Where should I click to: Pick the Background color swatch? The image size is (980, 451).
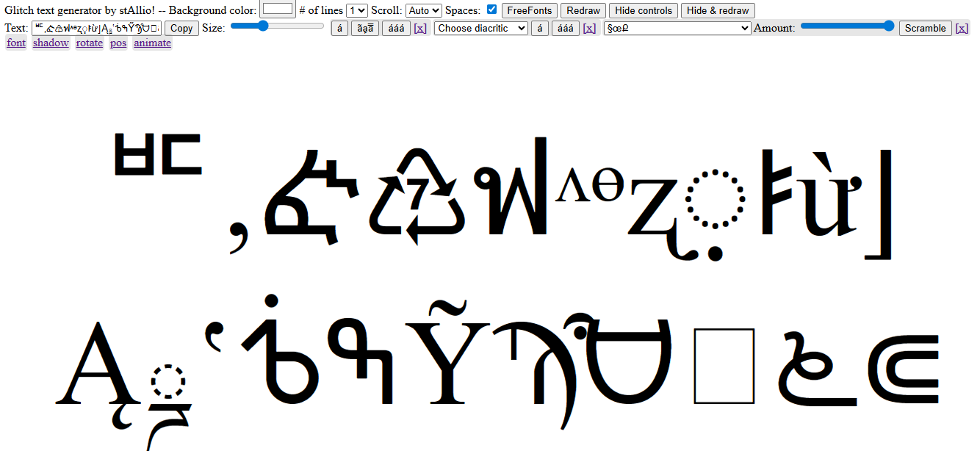point(278,10)
